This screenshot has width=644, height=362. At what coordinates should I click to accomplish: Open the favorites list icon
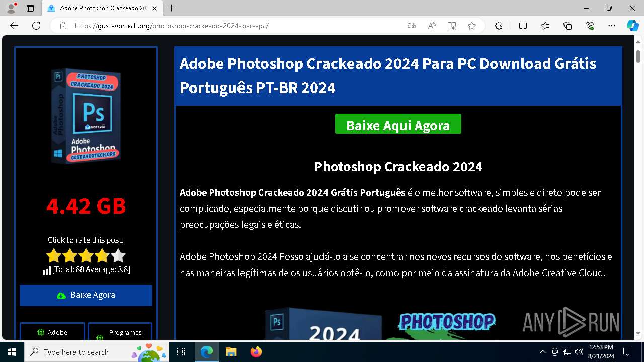pos(545,26)
